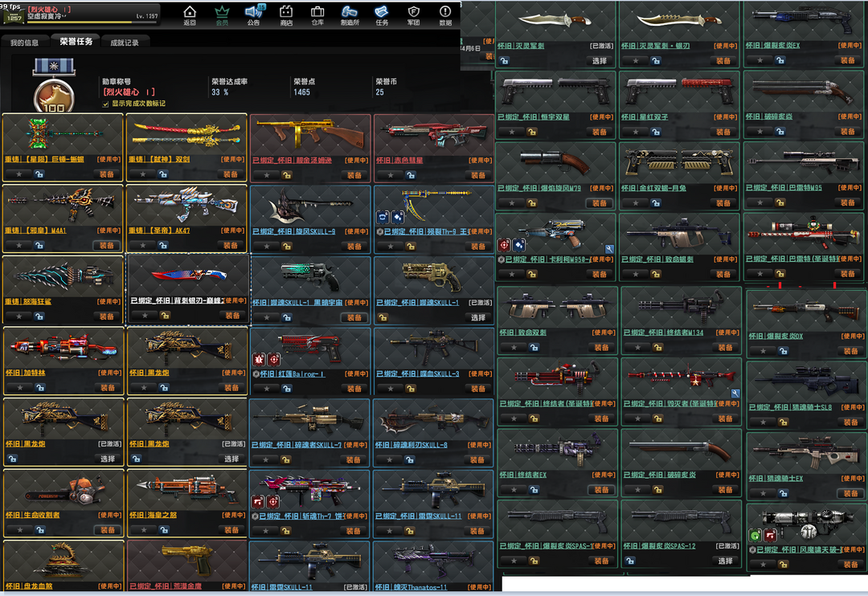Open the 仓库 warehouse icon
868x596 pixels.
click(x=317, y=14)
